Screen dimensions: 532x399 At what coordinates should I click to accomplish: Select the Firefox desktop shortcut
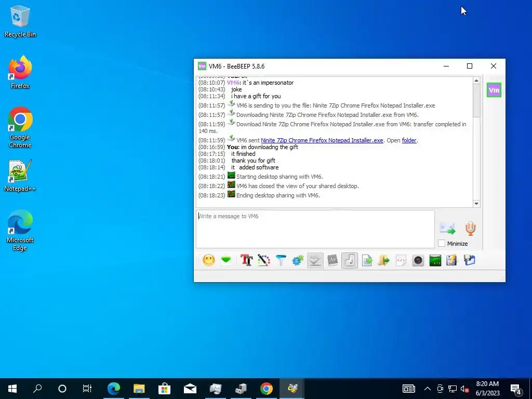20,72
